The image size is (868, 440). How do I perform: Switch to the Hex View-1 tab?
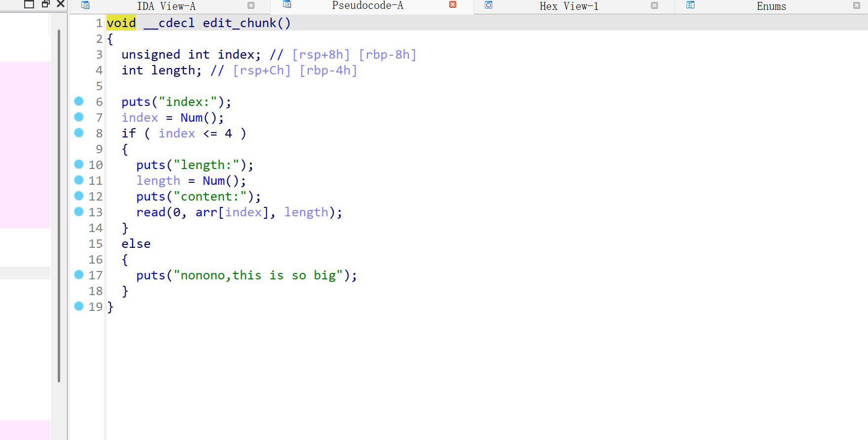569,6
